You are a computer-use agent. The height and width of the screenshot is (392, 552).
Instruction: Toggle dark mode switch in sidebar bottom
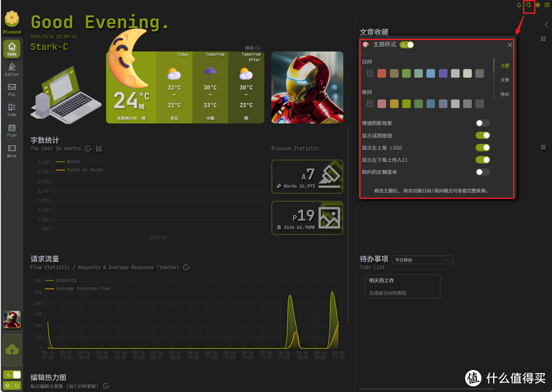point(12,375)
